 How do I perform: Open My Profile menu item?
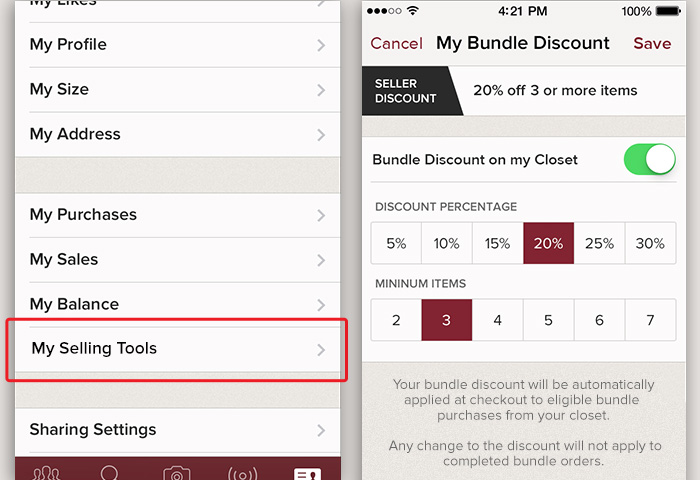point(68,45)
